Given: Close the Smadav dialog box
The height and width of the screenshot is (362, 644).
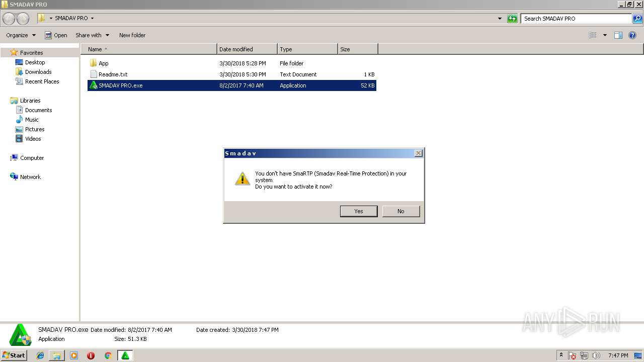Looking at the screenshot, I should [418, 153].
